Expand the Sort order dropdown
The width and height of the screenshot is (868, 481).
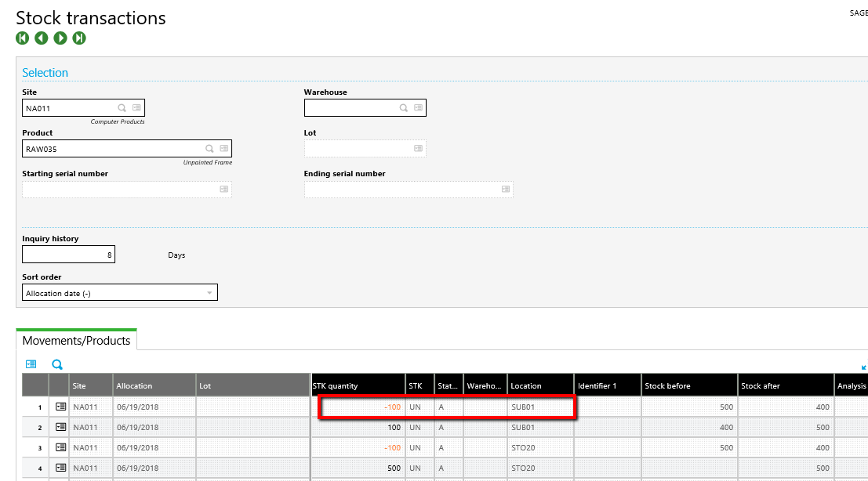click(x=209, y=293)
